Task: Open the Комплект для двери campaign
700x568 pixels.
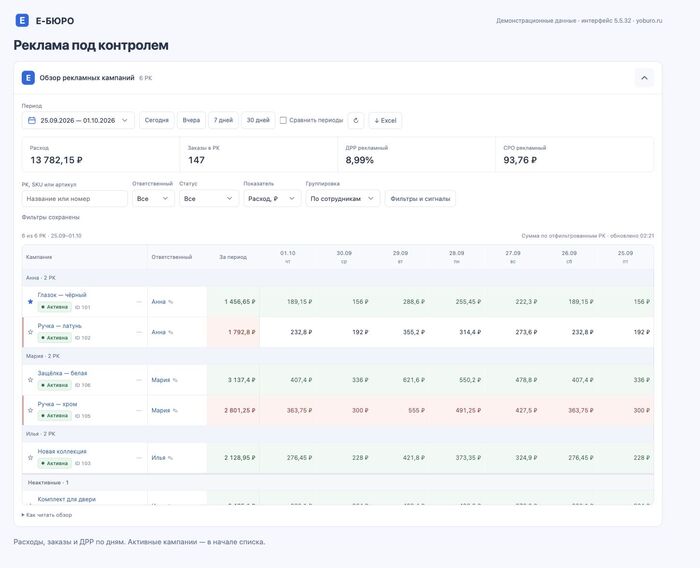Action: (x=67, y=499)
